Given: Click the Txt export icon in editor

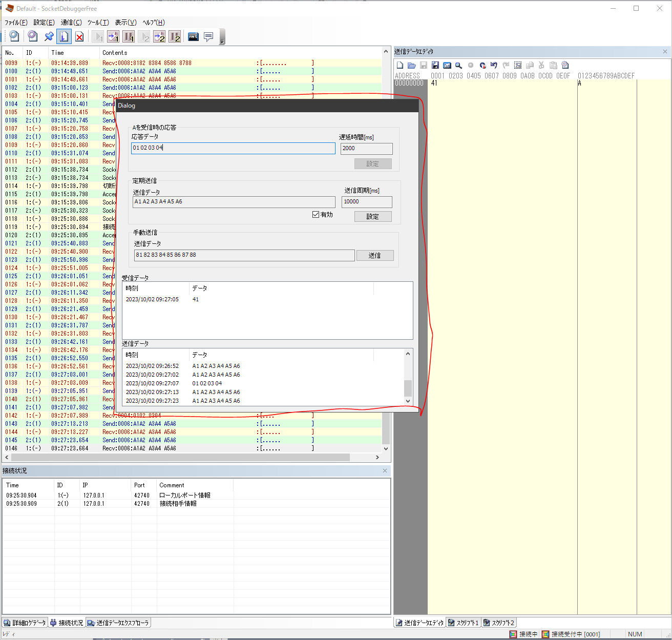Looking at the screenshot, I should click(447, 65).
